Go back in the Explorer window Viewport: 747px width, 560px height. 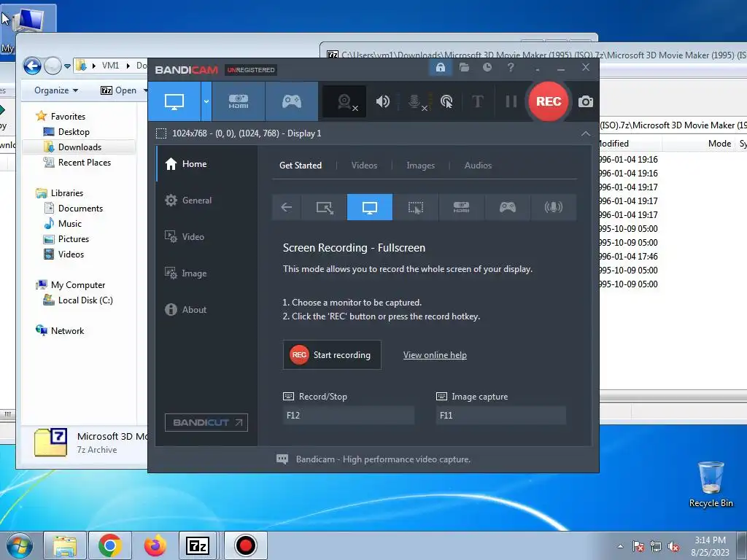point(32,66)
